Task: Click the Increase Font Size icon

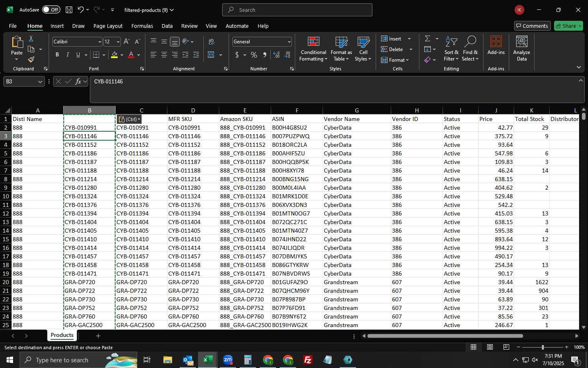Action: (127, 42)
